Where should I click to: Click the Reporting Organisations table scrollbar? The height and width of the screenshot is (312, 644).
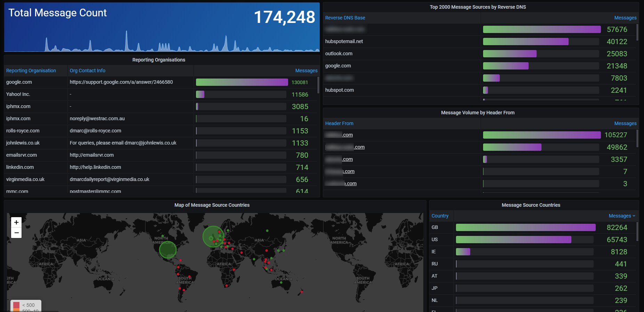point(318,85)
